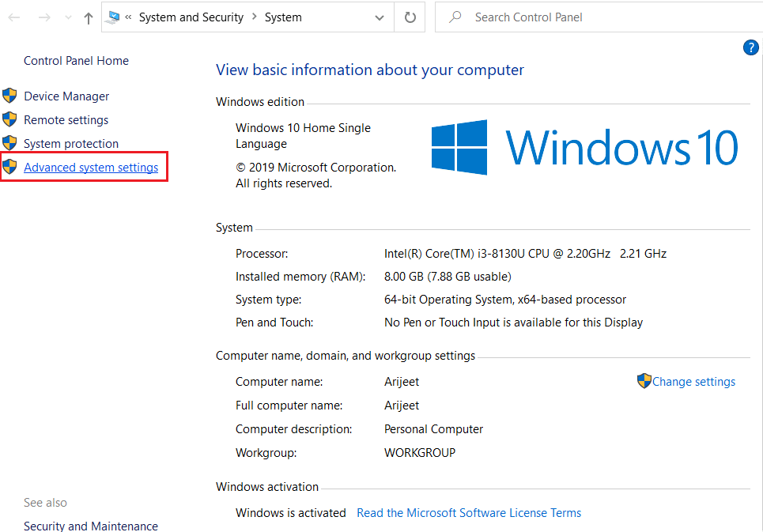The height and width of the screenshot is (532, 763).
Task: Click the computer icon in the address bar
Action: 114,17
